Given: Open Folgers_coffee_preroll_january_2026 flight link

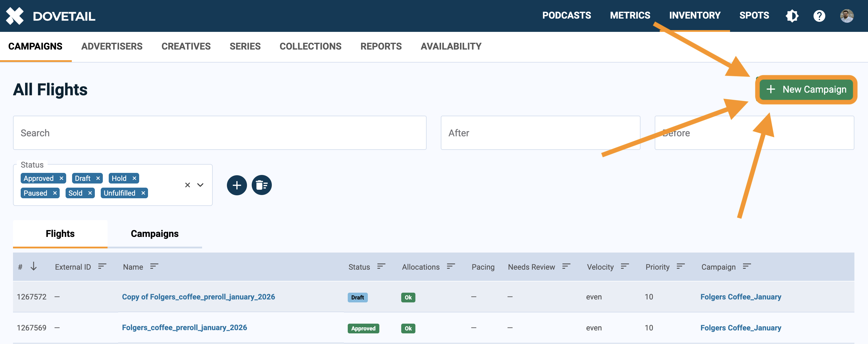Looking at the screenshot, I should click(184, 327).
